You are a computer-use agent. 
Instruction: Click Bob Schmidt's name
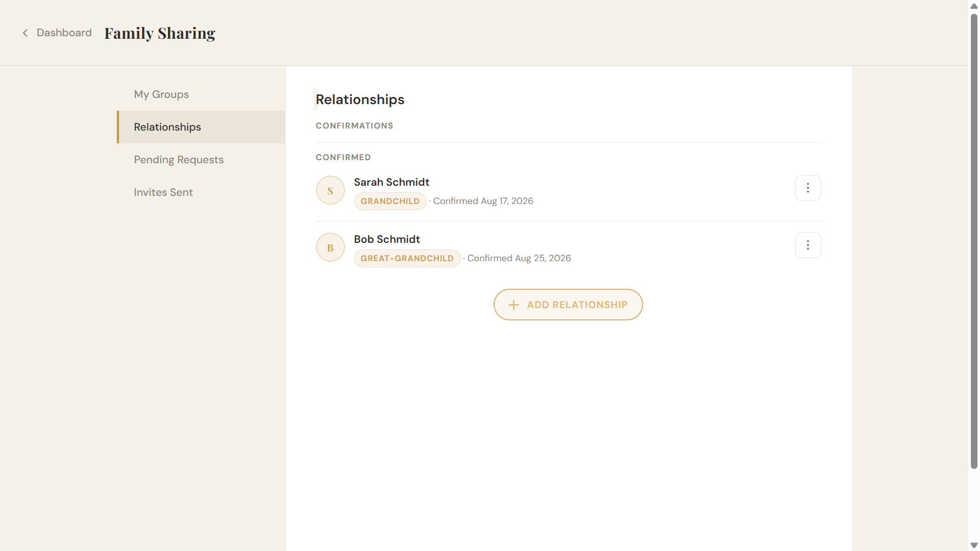click(387, 239)
